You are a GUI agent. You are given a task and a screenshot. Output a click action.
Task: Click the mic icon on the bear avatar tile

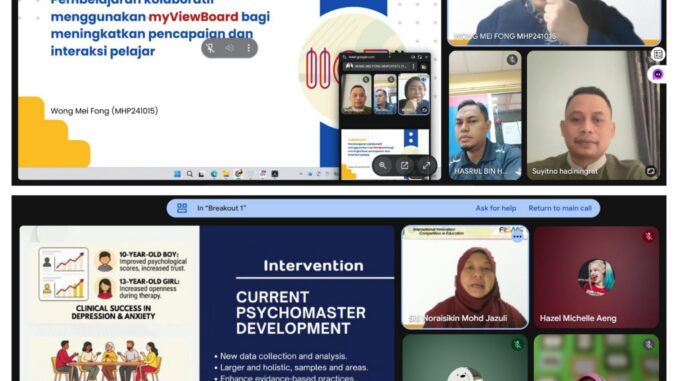(x=517, y=345)
